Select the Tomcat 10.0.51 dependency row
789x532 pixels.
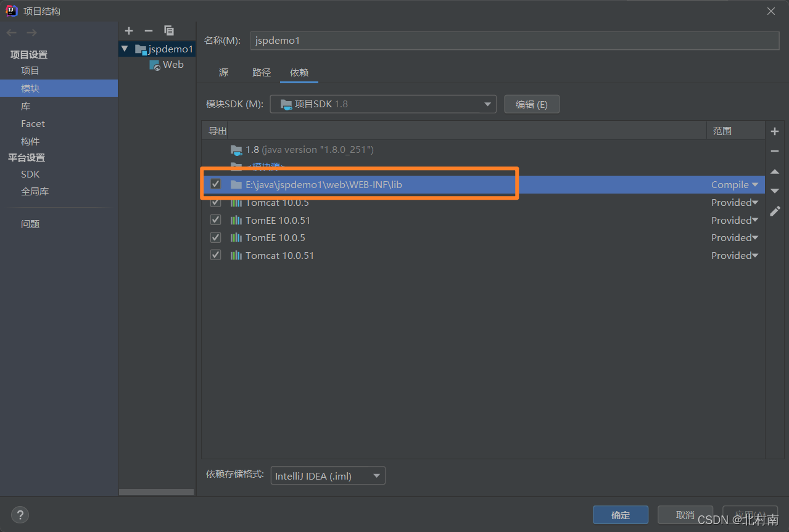484,255
